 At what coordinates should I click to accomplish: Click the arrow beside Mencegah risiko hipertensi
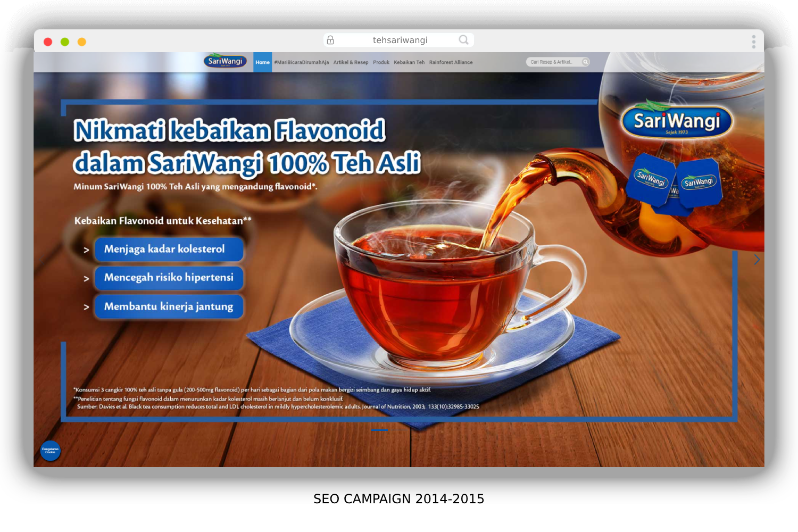pos(86,278)
